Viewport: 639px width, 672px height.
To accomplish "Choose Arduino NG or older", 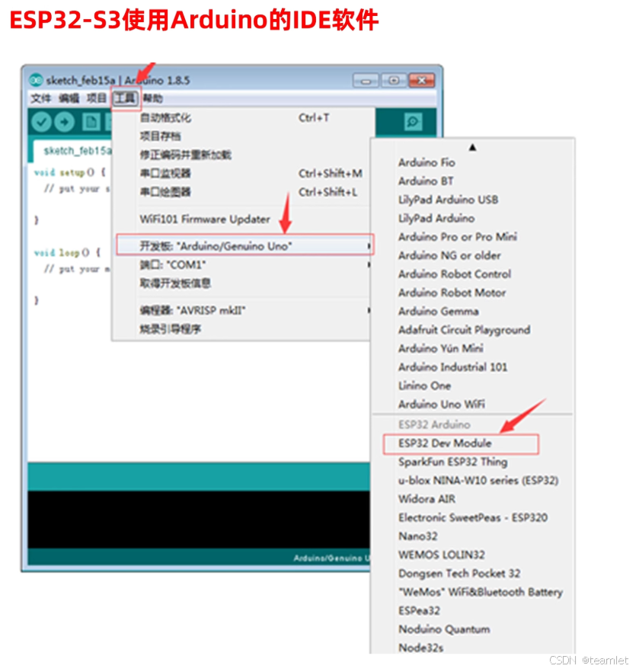I will pos(449,255).
